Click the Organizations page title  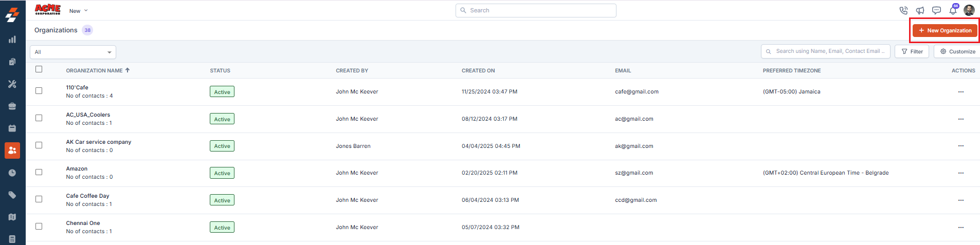[x=56, y=30]
